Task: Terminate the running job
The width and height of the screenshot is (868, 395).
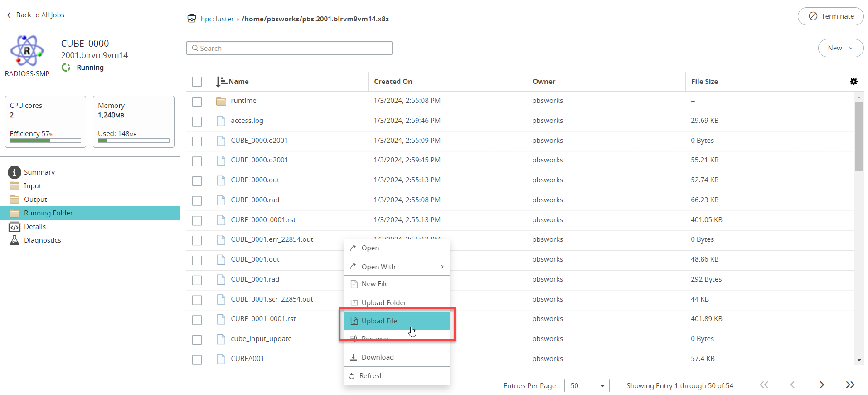Action: click(830, 16)
